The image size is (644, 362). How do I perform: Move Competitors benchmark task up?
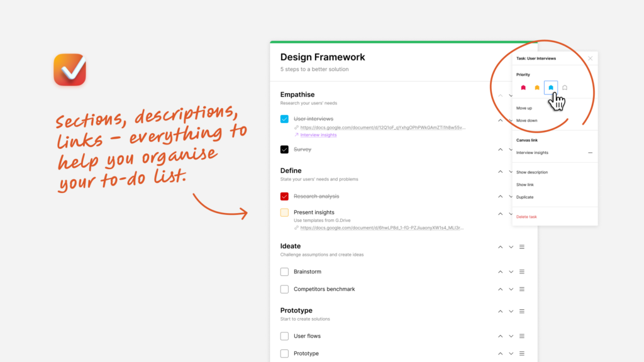[500, 289]
